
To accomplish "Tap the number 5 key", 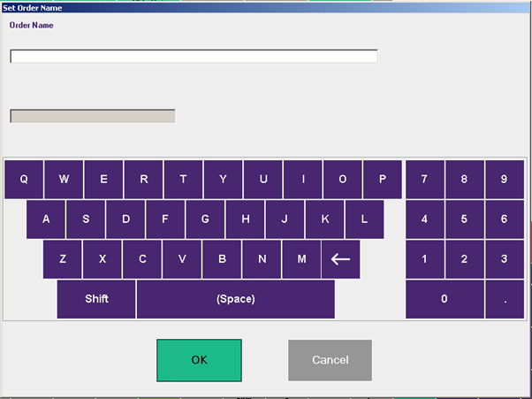I will pyautogui.click(x=465, y=219).
